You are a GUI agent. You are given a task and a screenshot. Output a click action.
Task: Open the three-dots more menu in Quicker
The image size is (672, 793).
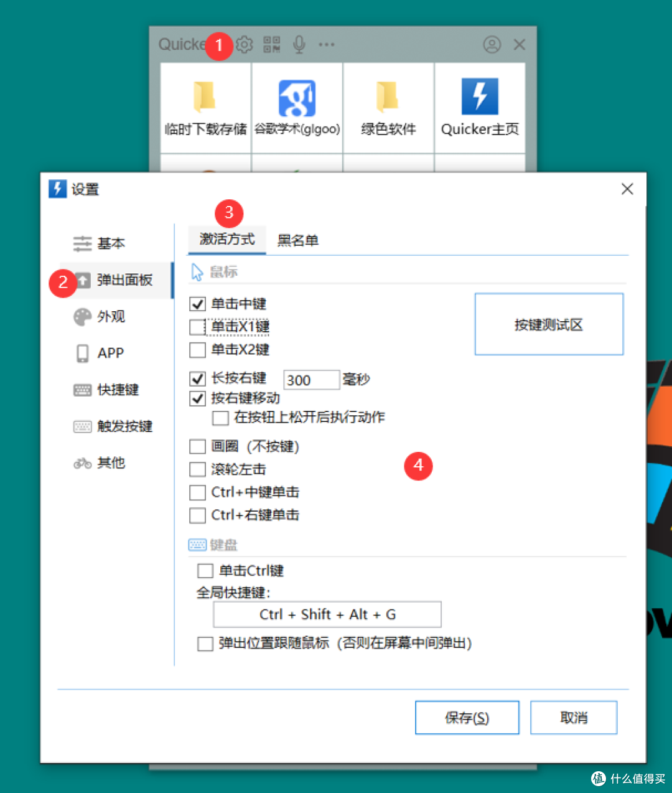(x=327, y=45)
